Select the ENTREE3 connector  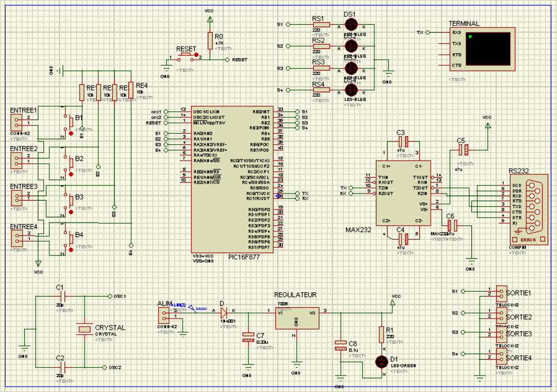(x=16, y=198)
